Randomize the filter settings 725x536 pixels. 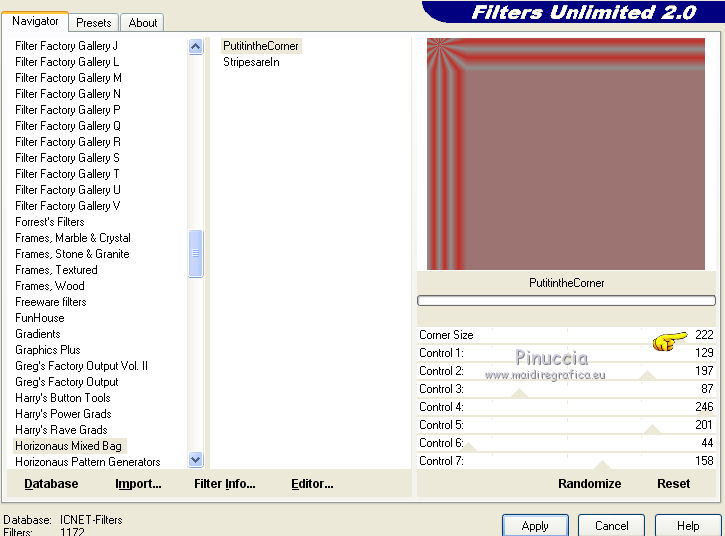click(590, 484)
